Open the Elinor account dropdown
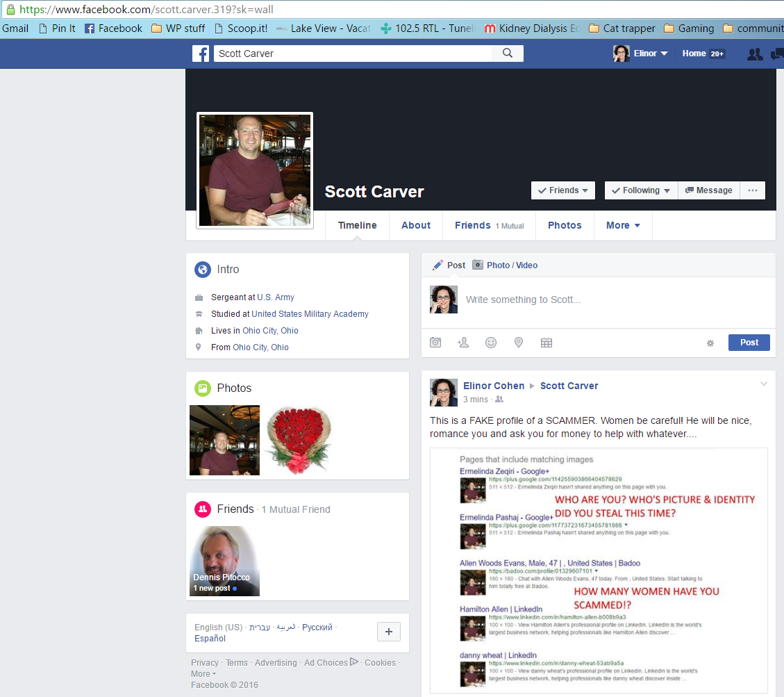The height and width of the screenshot is (697, 784). 651,54
